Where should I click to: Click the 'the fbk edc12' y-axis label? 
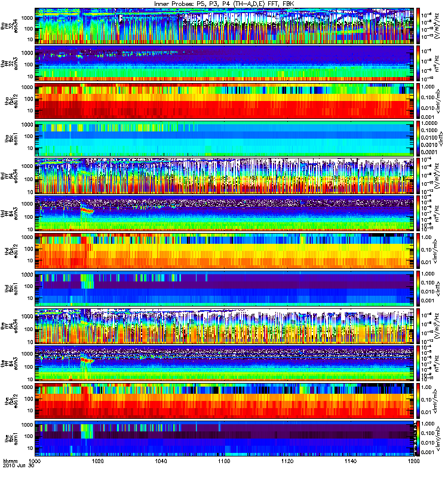pyautogui.click(x=11, y=401)
